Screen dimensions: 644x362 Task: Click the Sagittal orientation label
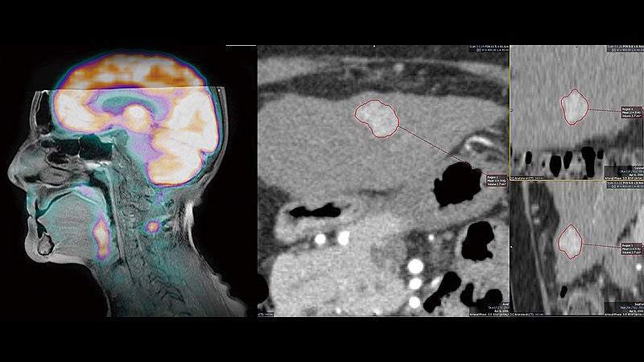pyautogui.click(x=638, y=304)
